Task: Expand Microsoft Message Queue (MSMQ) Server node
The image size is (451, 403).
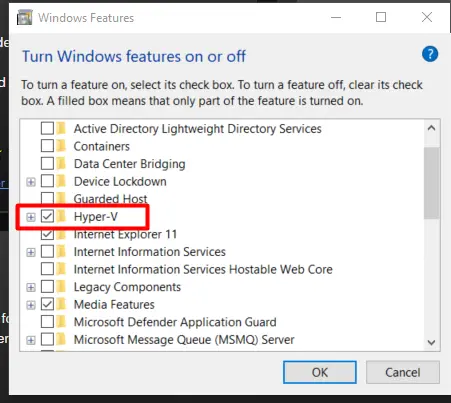Action: 31,340
